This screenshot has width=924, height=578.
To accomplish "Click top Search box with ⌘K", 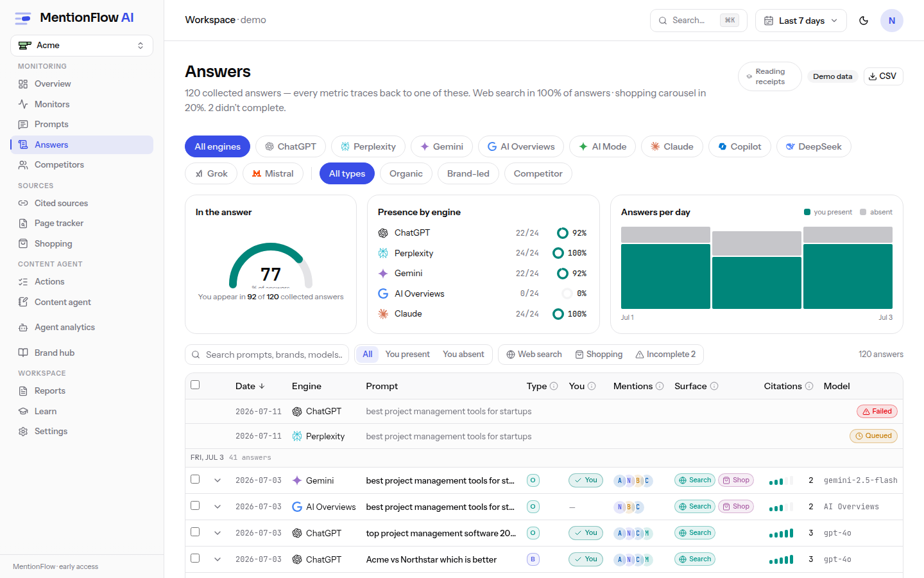I will (699, 21).
